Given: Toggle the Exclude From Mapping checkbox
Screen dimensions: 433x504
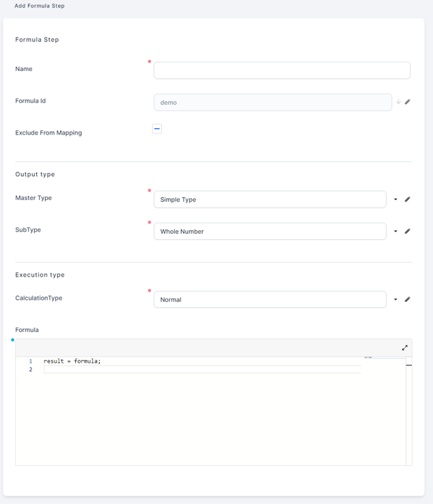Looking at the screenshot, I should (x=157, y=128).
